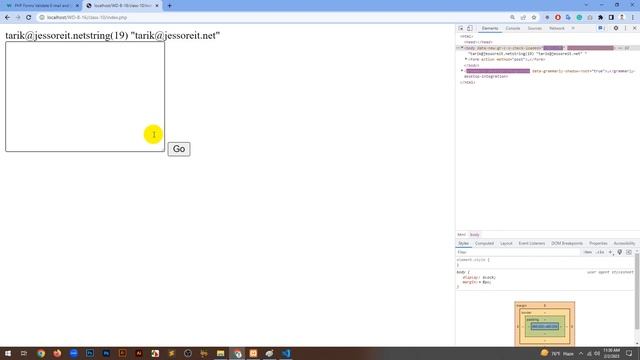640x360 pixels.
Task: Open a new browser tab with plus
Action: click(169, 6)
